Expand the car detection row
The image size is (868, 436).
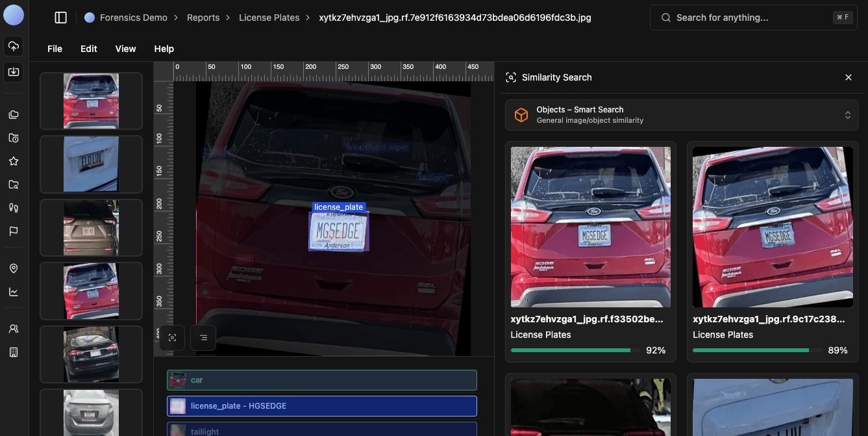coord(321,380)
